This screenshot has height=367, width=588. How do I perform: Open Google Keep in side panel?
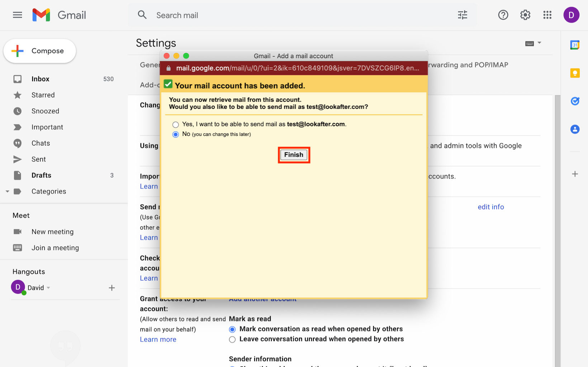[x=575, y=73]
